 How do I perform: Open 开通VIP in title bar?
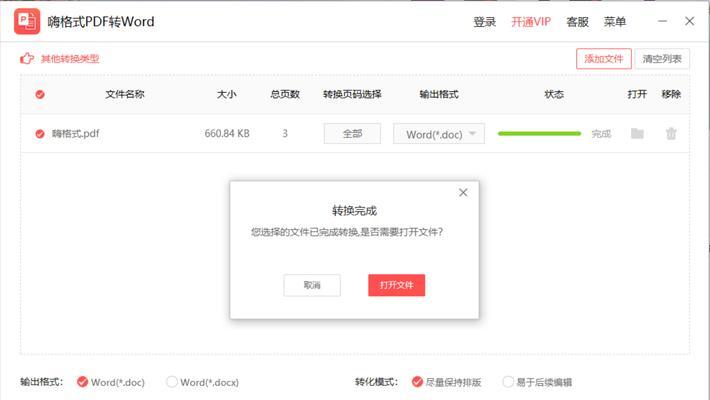tap(531, 22)
